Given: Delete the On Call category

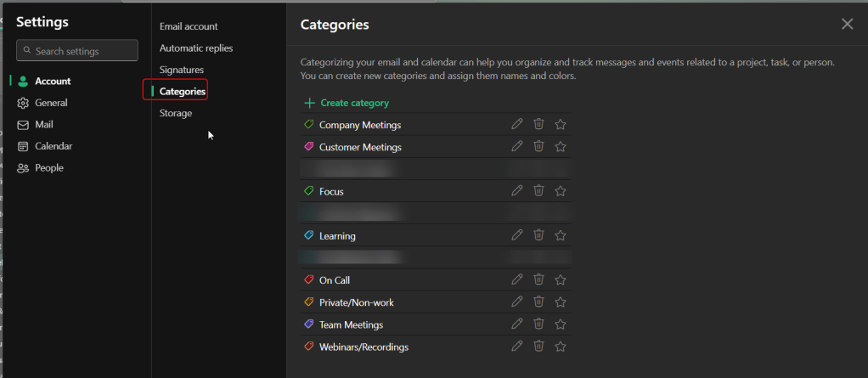Looking at the screenshot, I should tap(538, 279).
